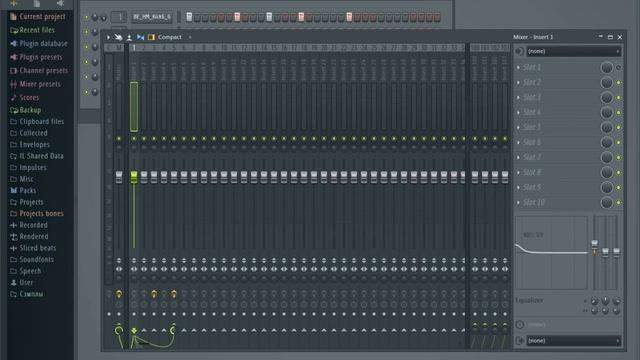Click the Master track routing knob at bottom
Viewport: 640px width, 360px height.
(x=119, y=330)
